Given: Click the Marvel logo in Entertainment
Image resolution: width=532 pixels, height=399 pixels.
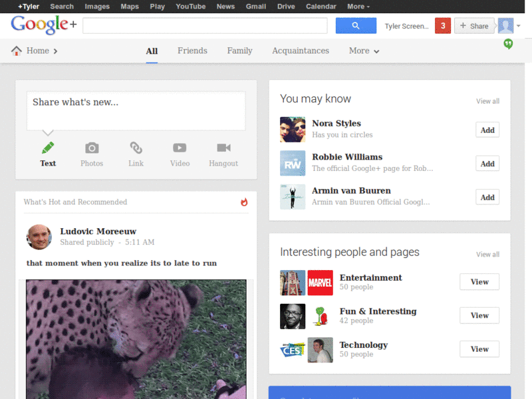Looking at the screenshot, I should point(320,283).
